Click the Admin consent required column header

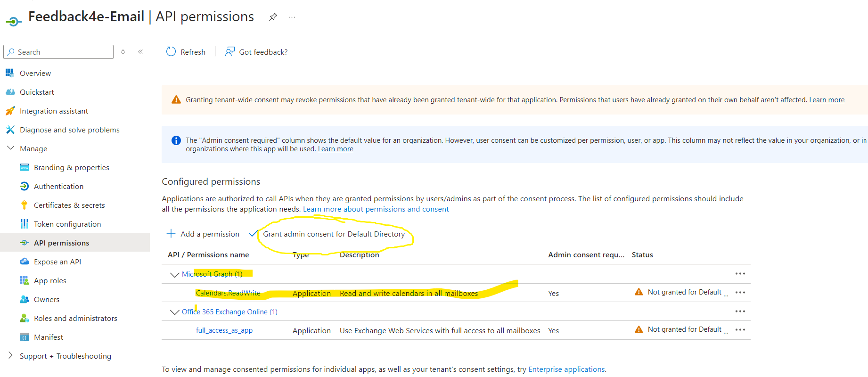[586, 254]
